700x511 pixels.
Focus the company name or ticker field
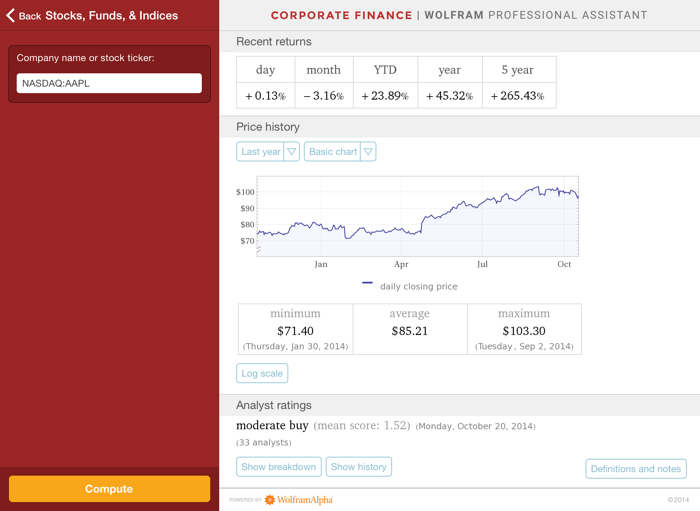pos(109,83)
